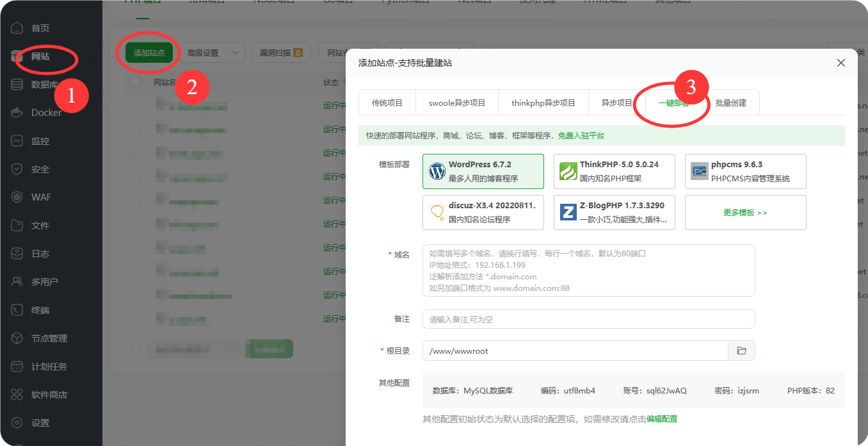Open the 免费入驻平台 link
868x446 pixels.
(x=581, y=136)
